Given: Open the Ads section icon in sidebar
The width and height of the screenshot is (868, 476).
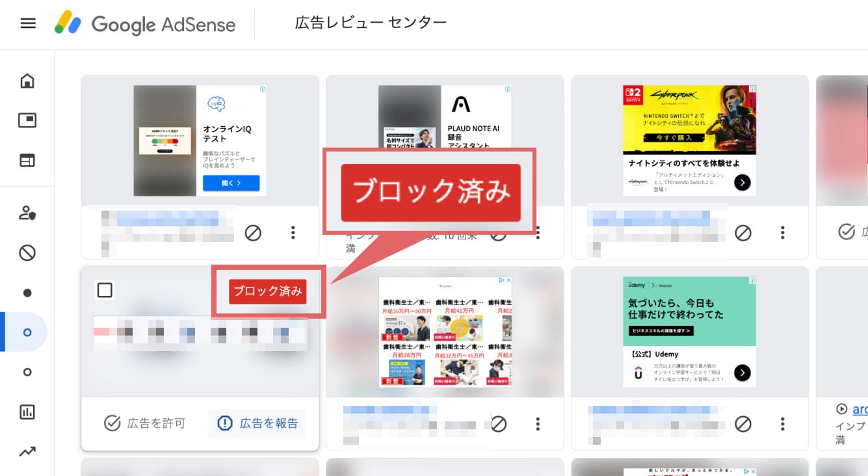Looking at the screenshot, I should pos(27,120).
